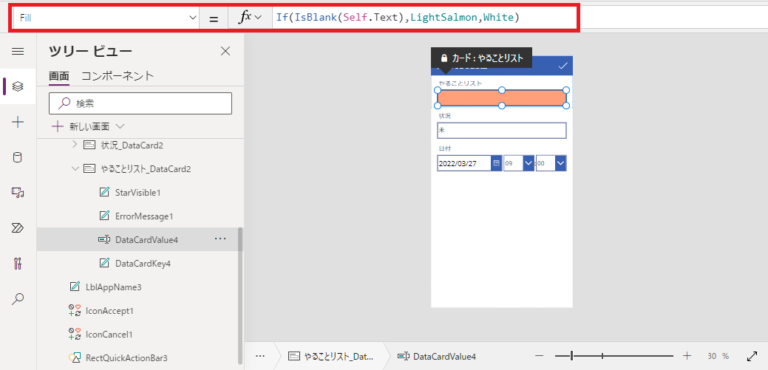Select StarVisible1 in the tree
The height and width of the screenshot is (370, 768).
click(x=138, y=193)
